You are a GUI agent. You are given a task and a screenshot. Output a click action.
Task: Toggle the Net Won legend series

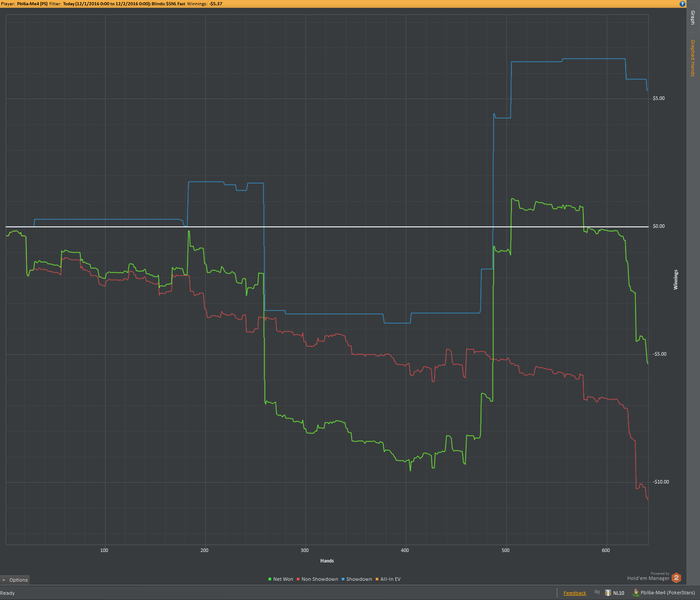pos(280,579)
